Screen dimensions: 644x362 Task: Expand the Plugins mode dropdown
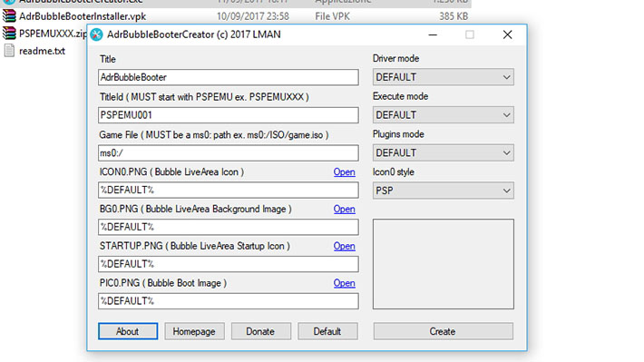(444, 152)
